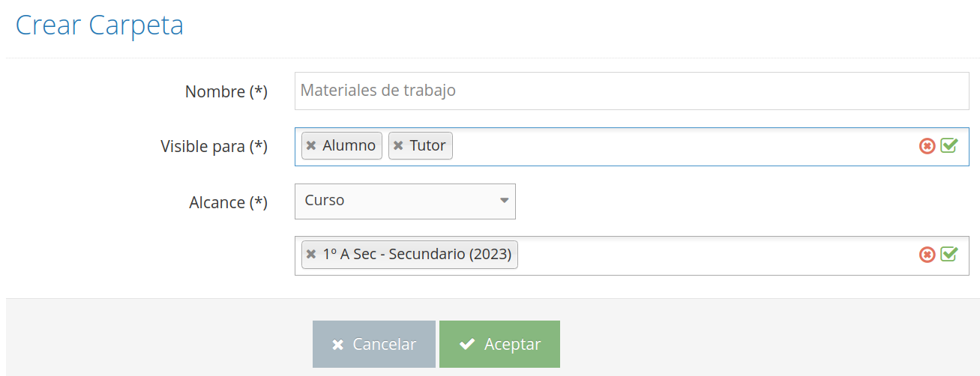Click the Alcance dropdown arrow
The image size is (980, 376).
(x=504, y=201)
